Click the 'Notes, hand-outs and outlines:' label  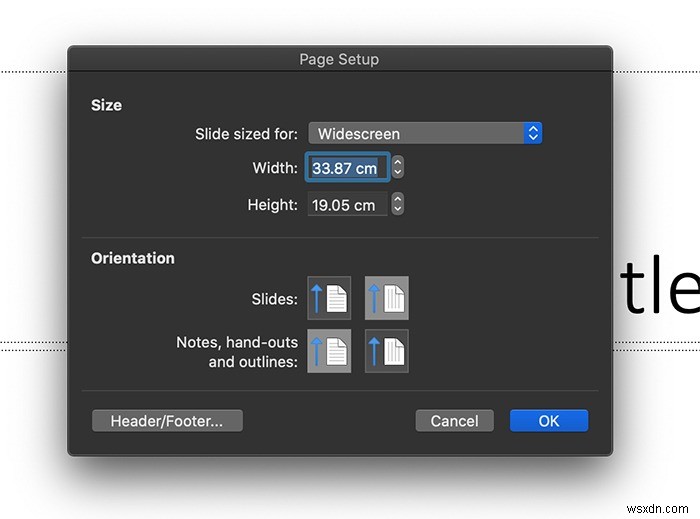237,352
